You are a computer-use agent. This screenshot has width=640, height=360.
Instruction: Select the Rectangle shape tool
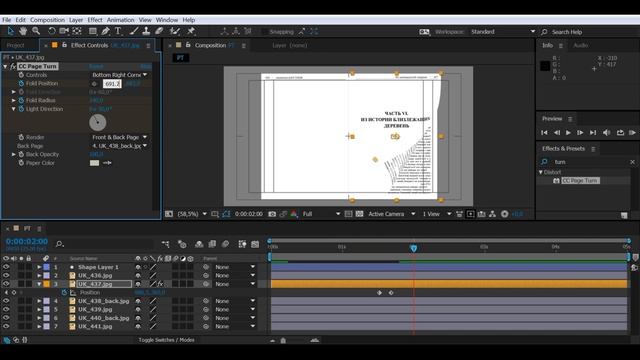point(93,31)
